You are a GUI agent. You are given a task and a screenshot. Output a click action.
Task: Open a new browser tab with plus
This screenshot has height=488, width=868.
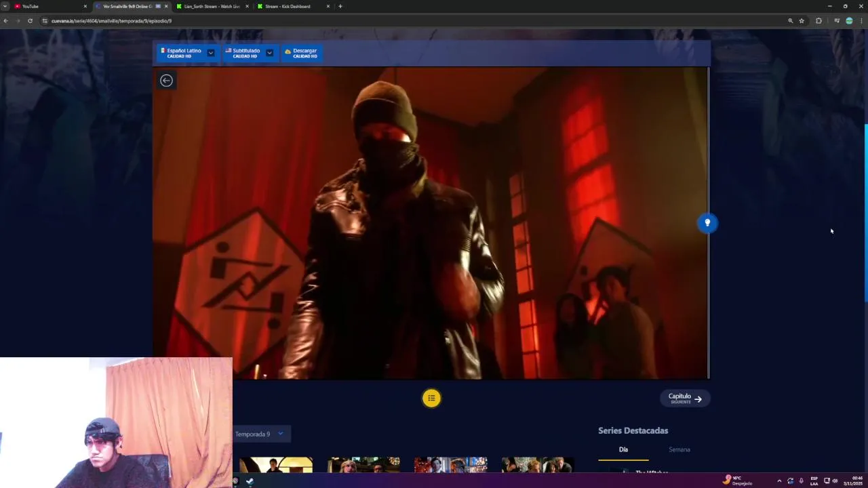pyautogui.click(x=340, y=6)
